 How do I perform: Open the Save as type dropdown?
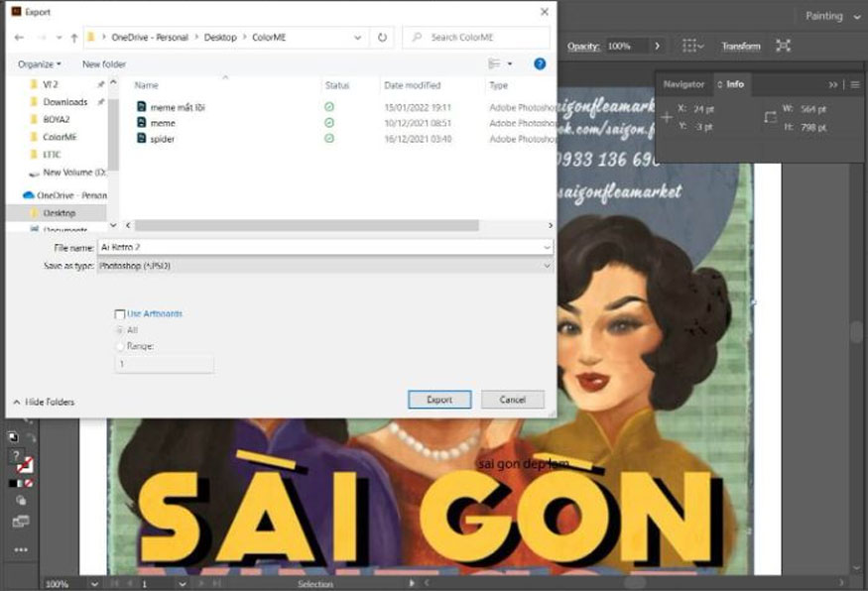click(547, 267)
